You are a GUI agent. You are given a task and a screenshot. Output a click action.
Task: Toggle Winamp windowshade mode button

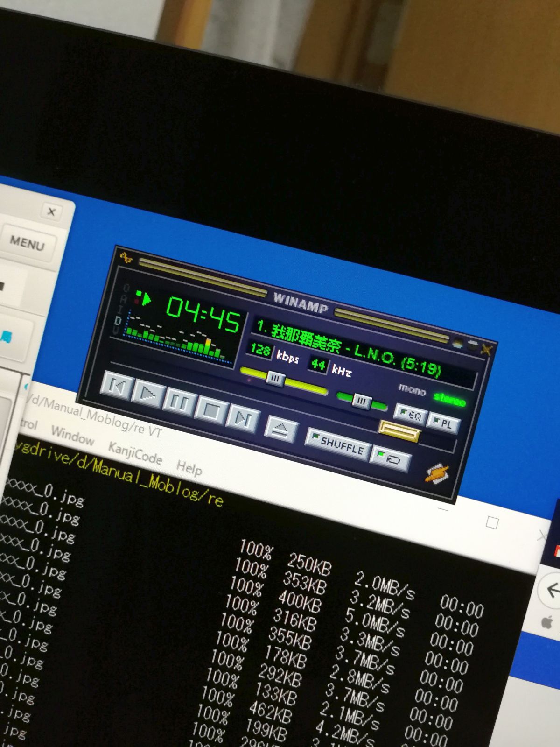[472, 346]
